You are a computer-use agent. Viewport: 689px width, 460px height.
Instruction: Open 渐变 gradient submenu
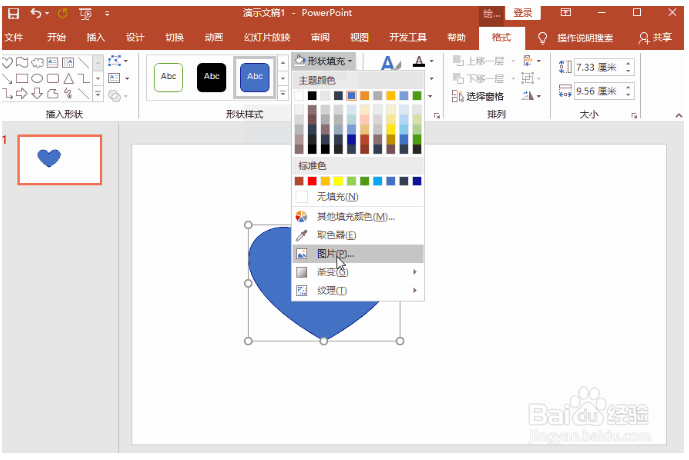[358, 272]
